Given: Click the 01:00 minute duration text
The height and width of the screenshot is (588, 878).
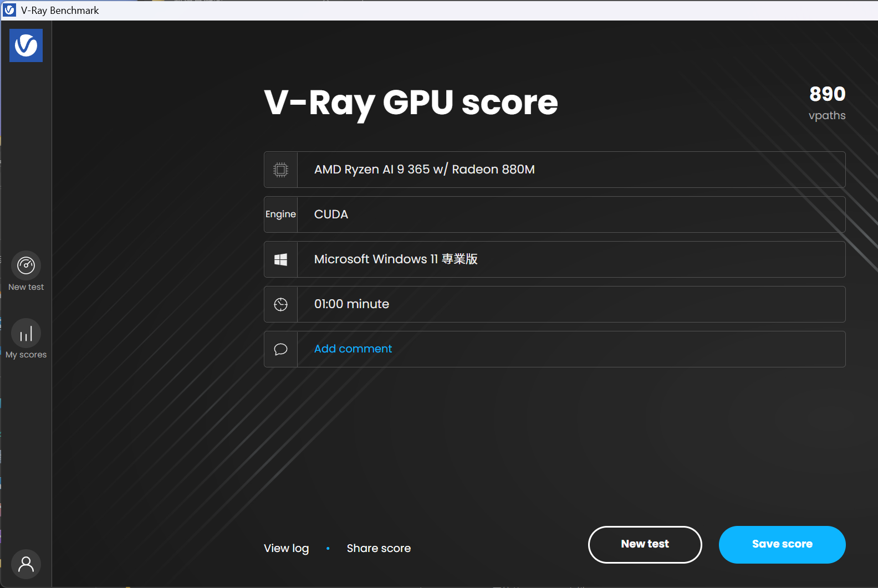Looking at the screenshot, I should coord(351,304).
